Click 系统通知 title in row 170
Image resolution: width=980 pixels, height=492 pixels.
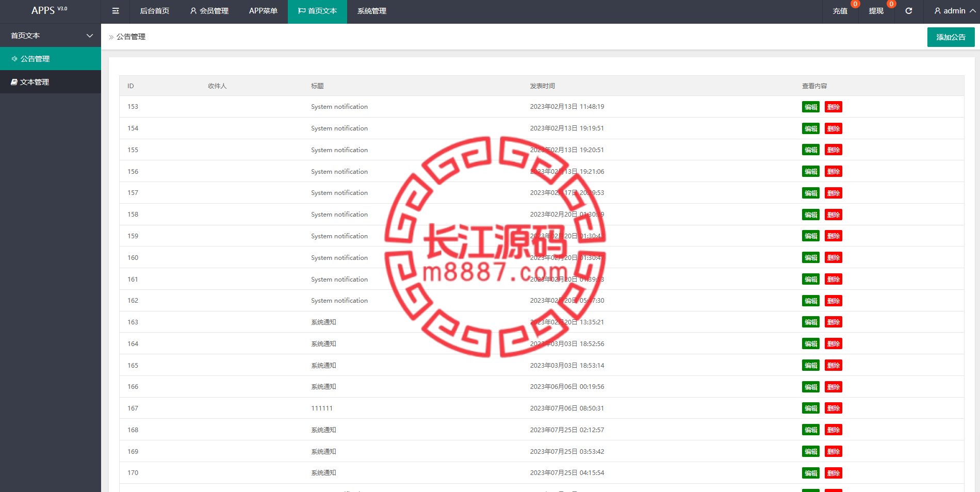click(323, 473)
